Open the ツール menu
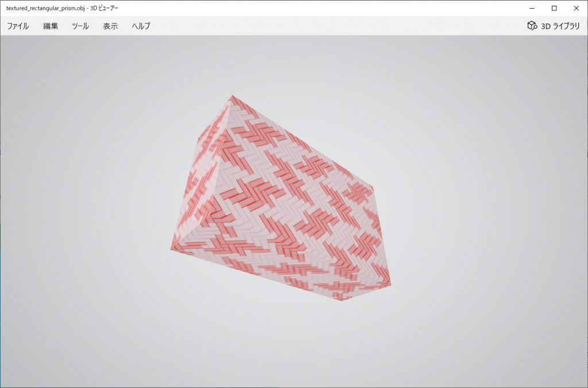This screenshot has height=388, width=588. (80, 26)
